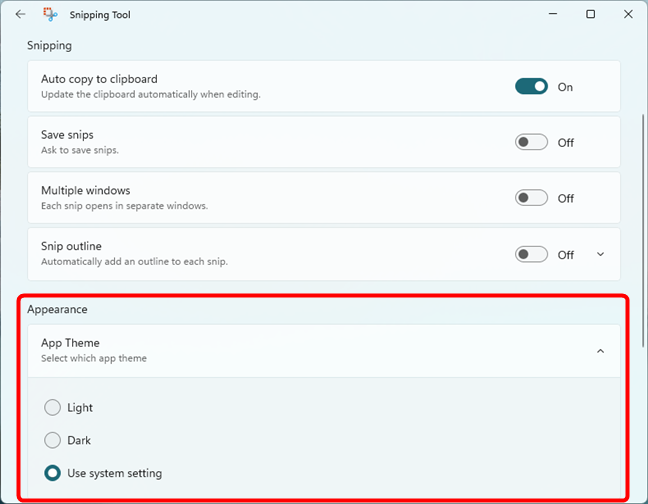The image size is (648, 504).
Task: Close the Snipping Tool window
Action: (x=628, y=14)
